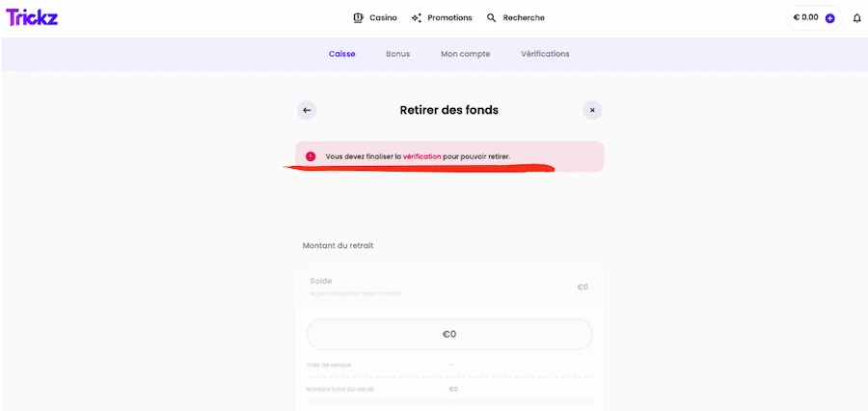
Task: Click the €0 withdrawal amount field
Action: coord(449,334)
